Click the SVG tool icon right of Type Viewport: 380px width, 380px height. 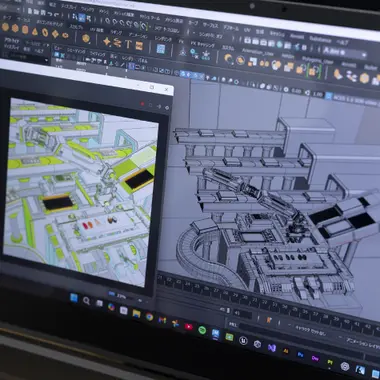(x=139, y=46)
